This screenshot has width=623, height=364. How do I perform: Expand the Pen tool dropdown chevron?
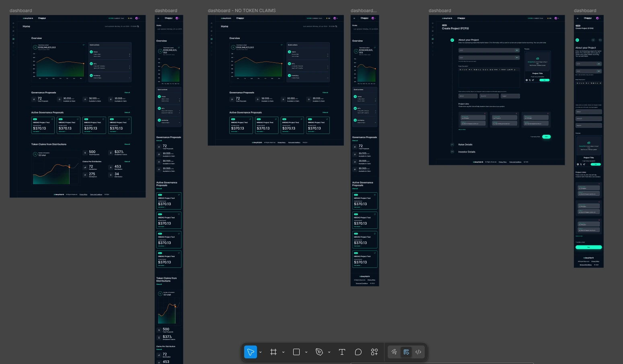[329, 352]
